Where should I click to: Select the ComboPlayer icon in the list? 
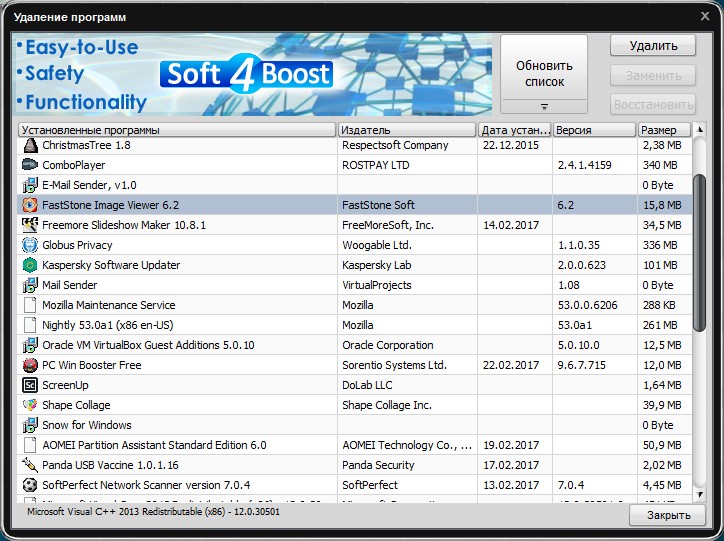pyautogui.click(x=30, y=165)
